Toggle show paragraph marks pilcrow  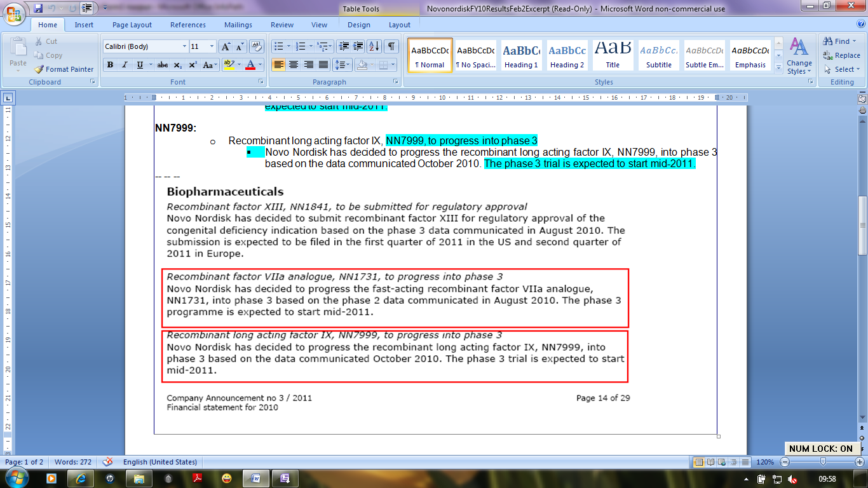(x=391, y=46)
